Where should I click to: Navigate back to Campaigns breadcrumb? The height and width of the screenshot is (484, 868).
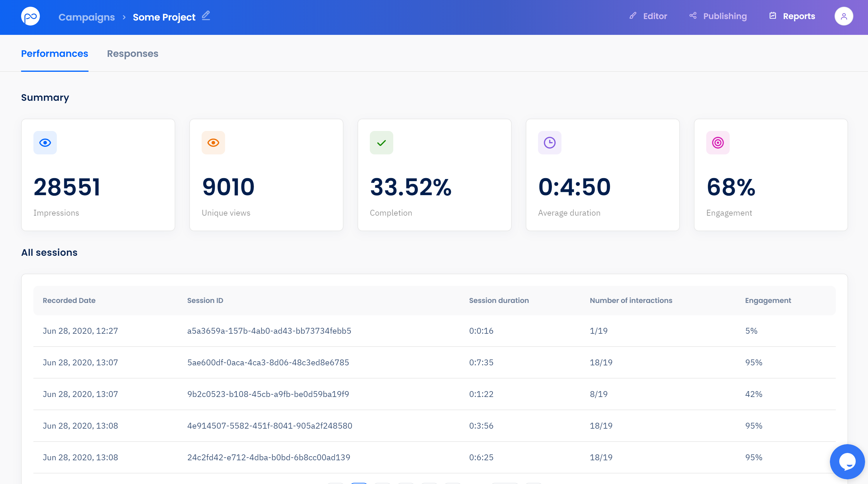point(87,17)
